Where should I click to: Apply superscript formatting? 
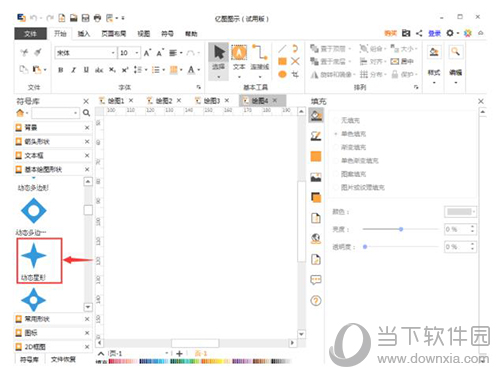[125, 70]
